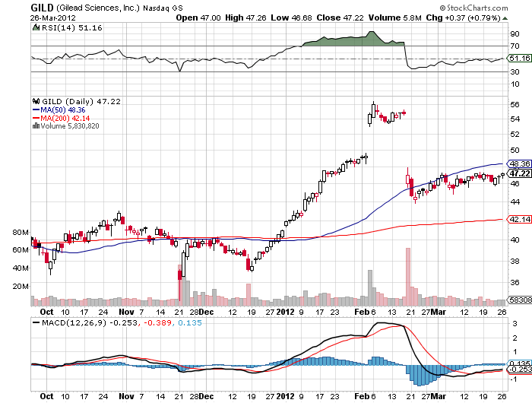532x403 pixels.
Task: Click the Volume 5,830,820 legend text
Action: [70, 126]
